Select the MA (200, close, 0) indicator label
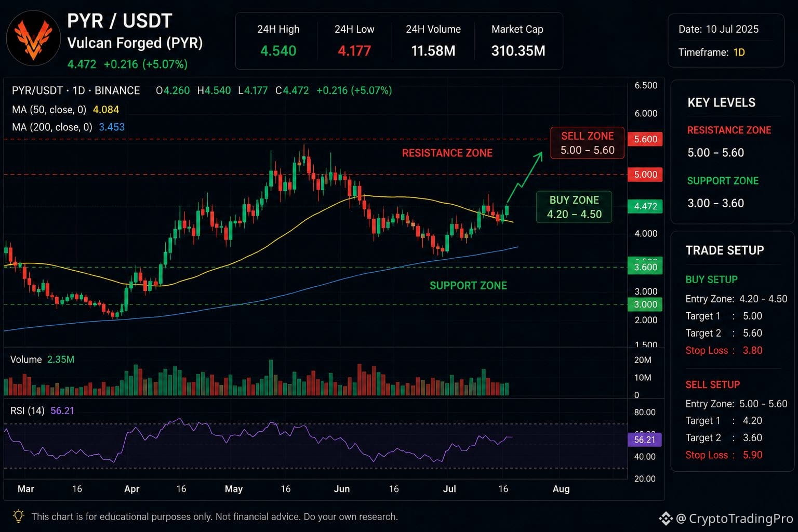Viewport: 798px width, 532px height. pos(52,127)
